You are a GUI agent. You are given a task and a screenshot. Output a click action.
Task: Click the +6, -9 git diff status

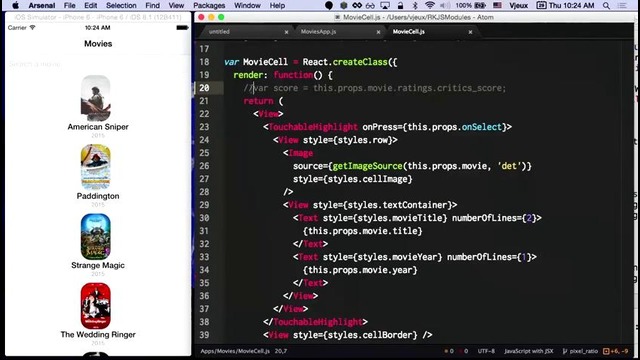pyautogui.click(x=616, y=351)
